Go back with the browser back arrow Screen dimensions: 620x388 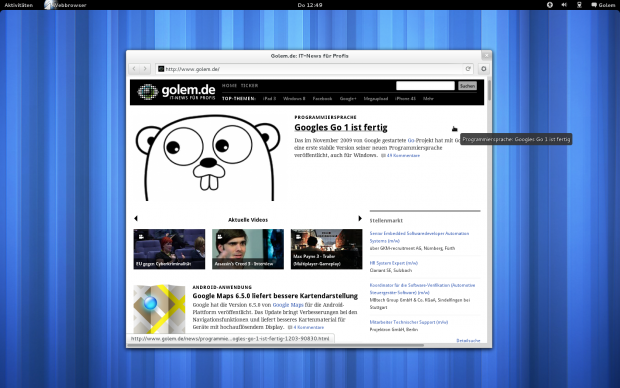134,69
